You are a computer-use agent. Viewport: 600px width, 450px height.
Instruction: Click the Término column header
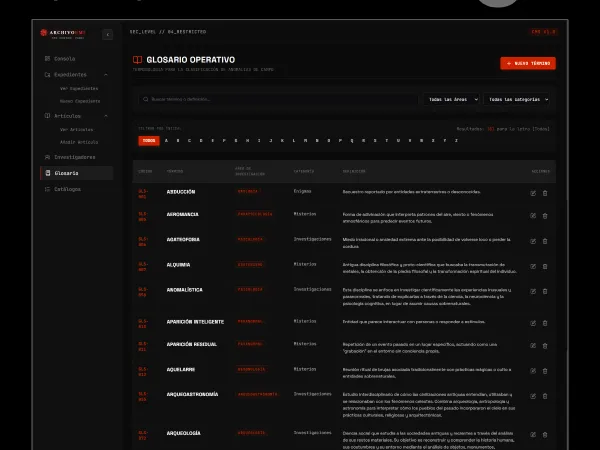175,171
